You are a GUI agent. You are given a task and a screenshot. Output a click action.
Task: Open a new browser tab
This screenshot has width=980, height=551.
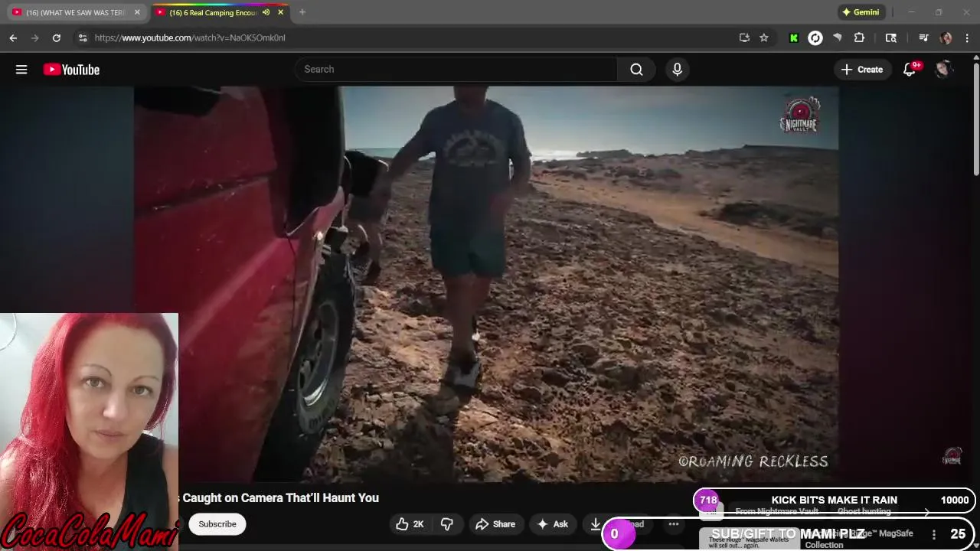302,12
